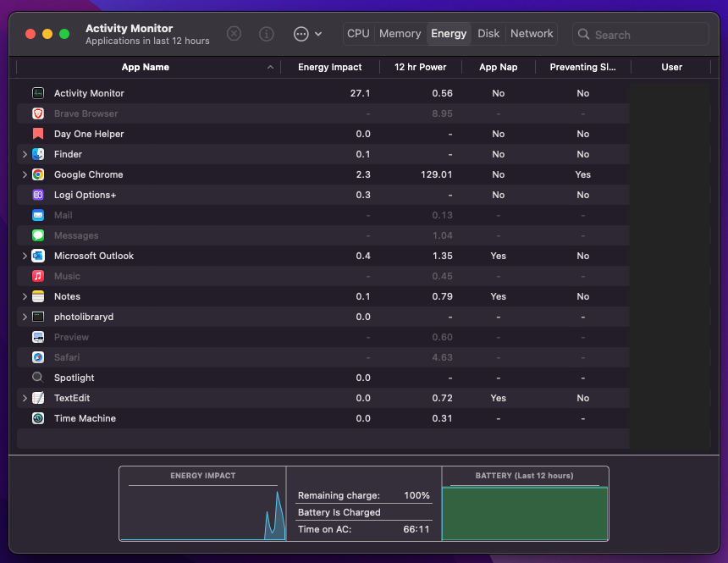Expand the Google Chrome process group
This screenshot has width=728, height=563.
(25, 174)
